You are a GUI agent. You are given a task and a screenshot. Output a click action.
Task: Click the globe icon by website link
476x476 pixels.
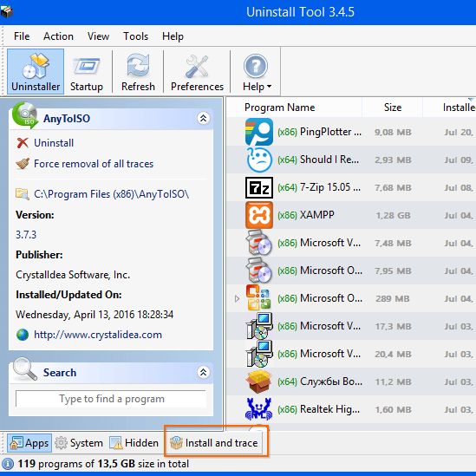pyautogui.click(x=23, y=335)
